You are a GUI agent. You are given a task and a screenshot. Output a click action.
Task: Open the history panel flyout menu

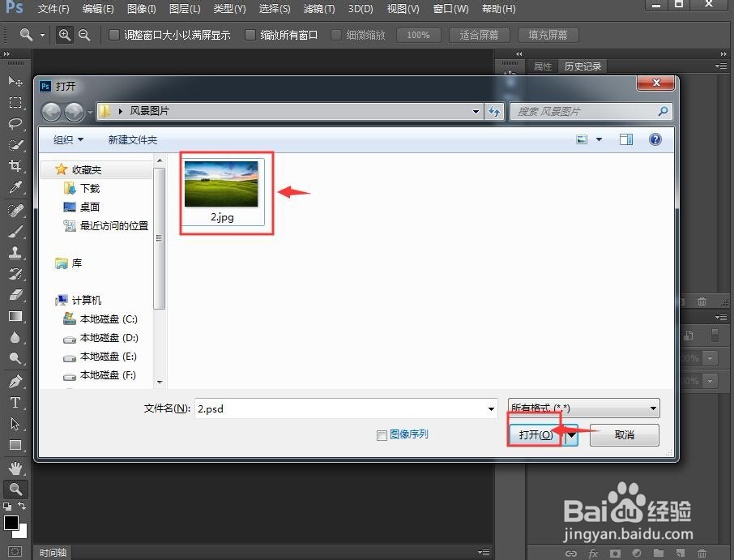pos(723,66)
